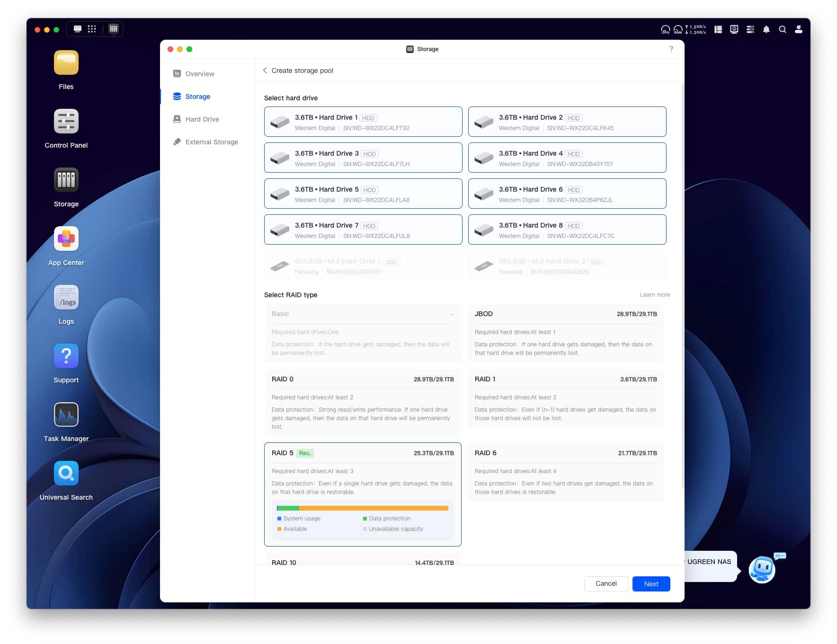Choose the RAID 1 type
The height and width of the screenshot is (644, 837).
pos(566,398)
